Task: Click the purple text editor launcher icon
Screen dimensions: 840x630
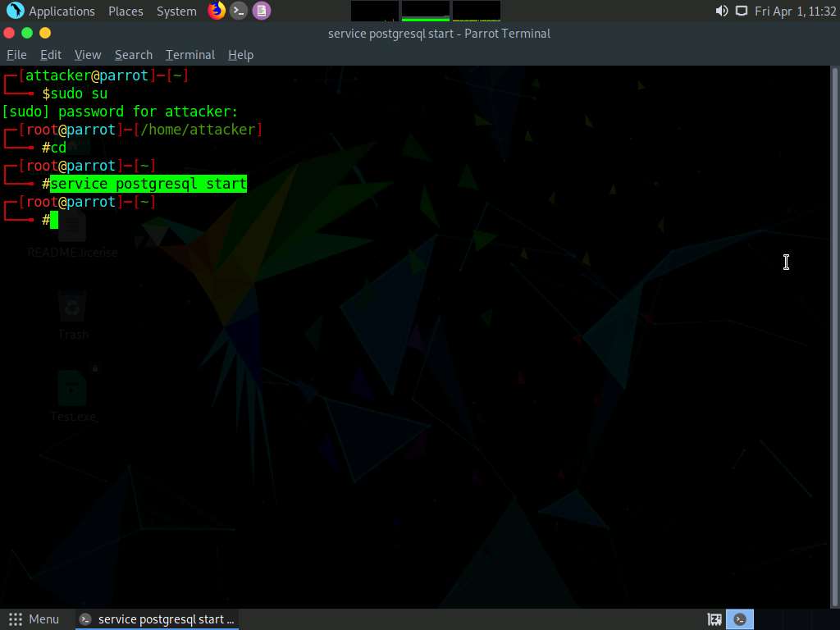Action: click(x=261, y=11)
